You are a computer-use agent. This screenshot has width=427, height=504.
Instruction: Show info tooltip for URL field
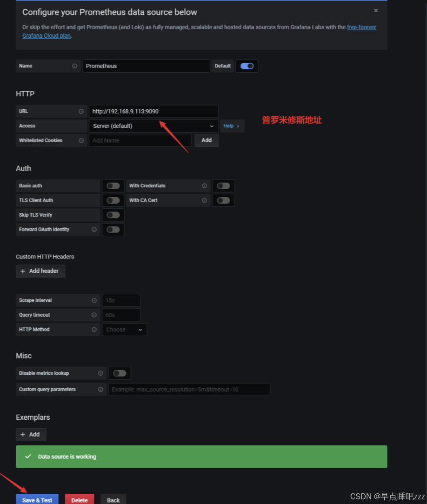coord(81,111)
